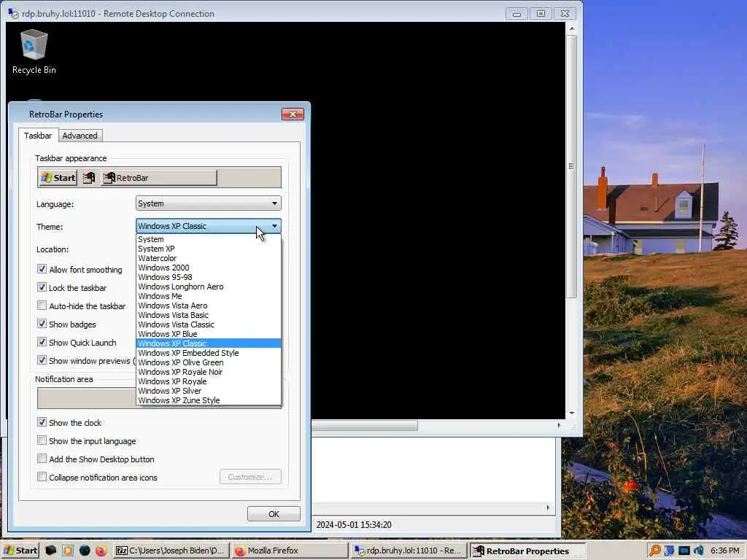Viewport: 747px width, 560px height.
Task: Click Remote Desktop vertical scrollbar thumb
Action: point(572,166)
